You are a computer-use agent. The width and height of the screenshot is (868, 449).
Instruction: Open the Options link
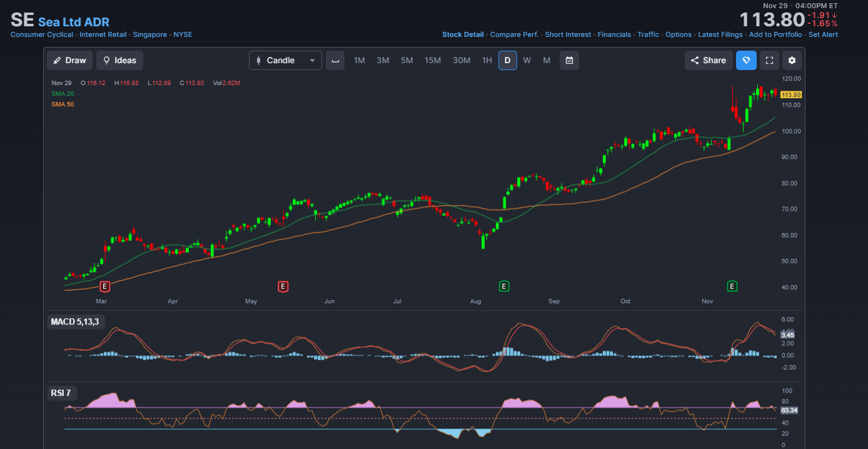pyautogui.click(x=679, y=34)
